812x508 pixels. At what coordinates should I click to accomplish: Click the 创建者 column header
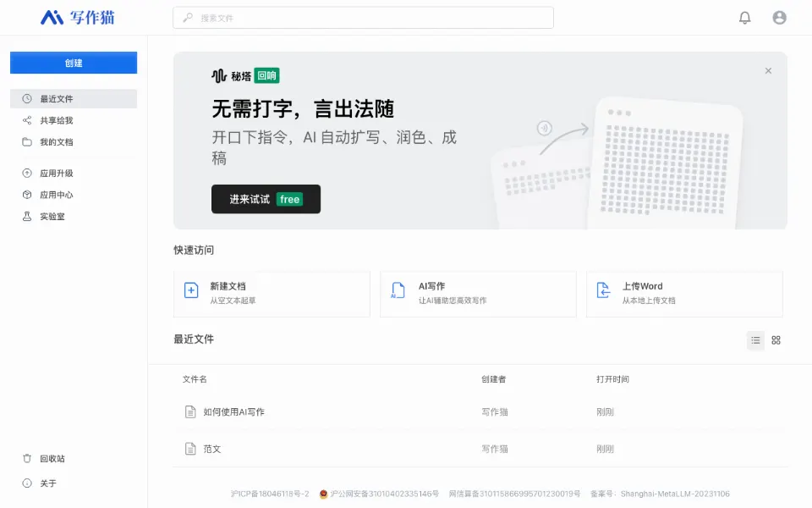tap(493, 379)
